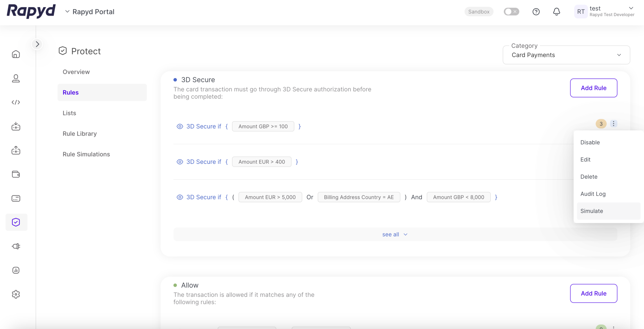Click the Developers code icon in sidebar

point(16,102)
